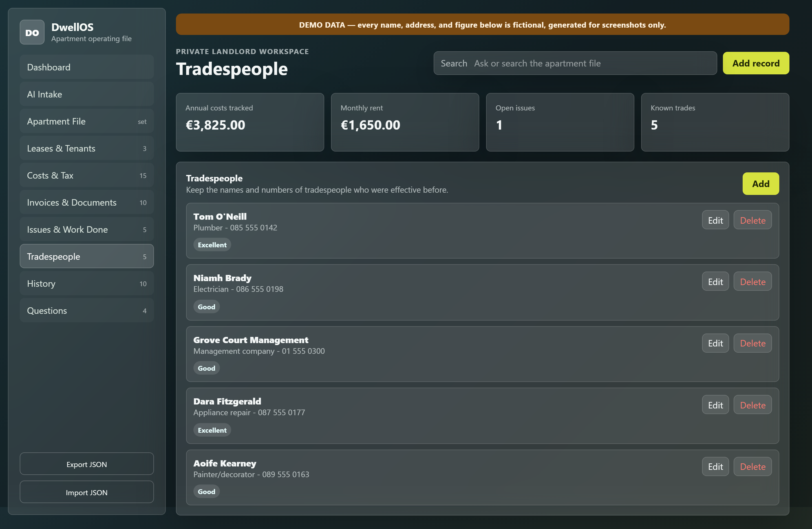Image resolution: width=812 pixels, height=529 pixels.
Task: Go to AI Intake
Action: coord(87,94)
